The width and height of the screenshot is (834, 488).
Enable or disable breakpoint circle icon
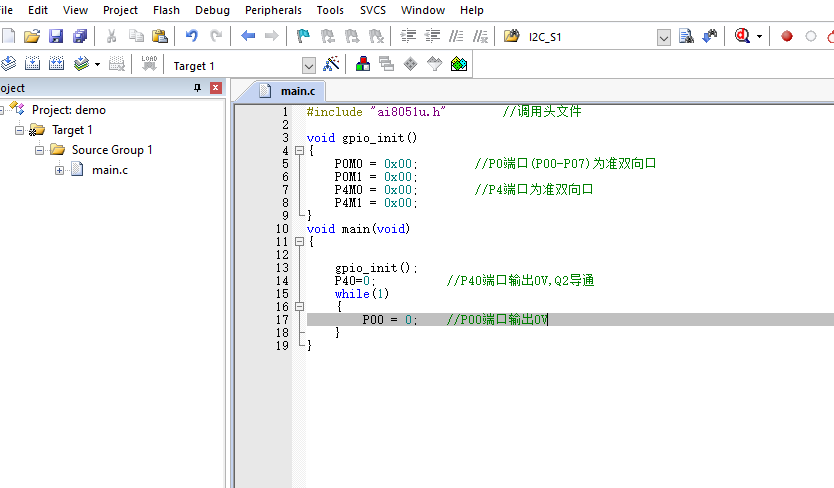tap(811, 36)
